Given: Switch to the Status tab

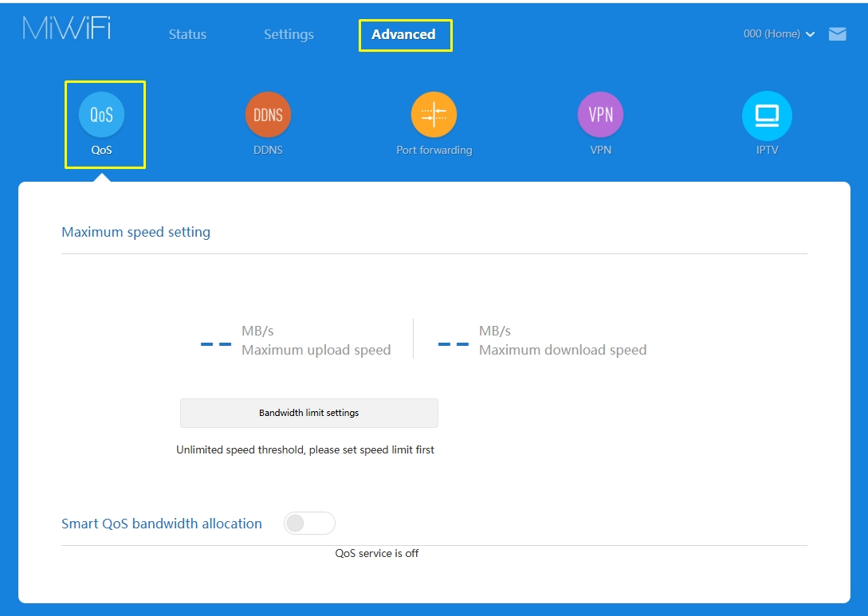Looking at the screenshot, I should (x=187, y=34).
